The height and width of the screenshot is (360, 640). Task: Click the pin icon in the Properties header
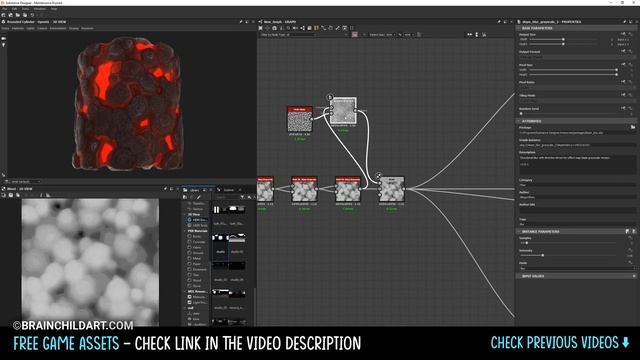click(x=624, y=22)
